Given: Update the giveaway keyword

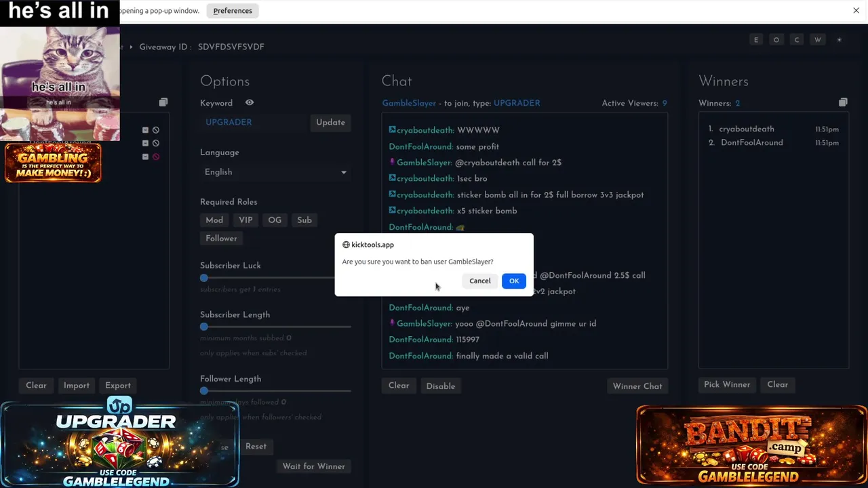Looking at the screenshot, I should (x=330, y=122).
